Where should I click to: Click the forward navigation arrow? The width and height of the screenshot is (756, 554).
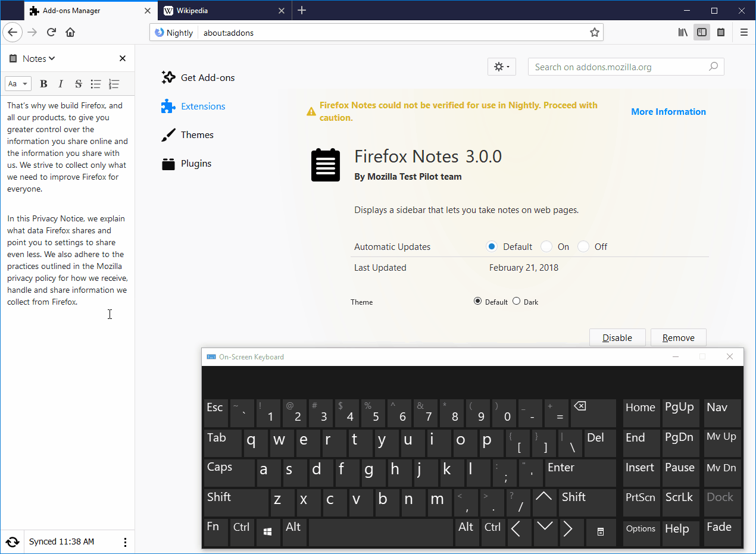tap(32, 32)
